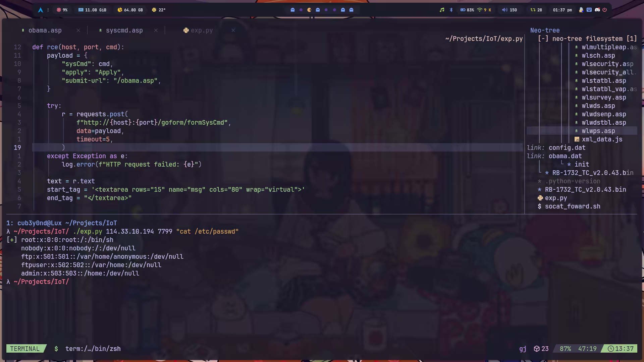The image size is (644, 362).
Task: Switch to the obama.asp buffer tab
Action: pos(45,31)
